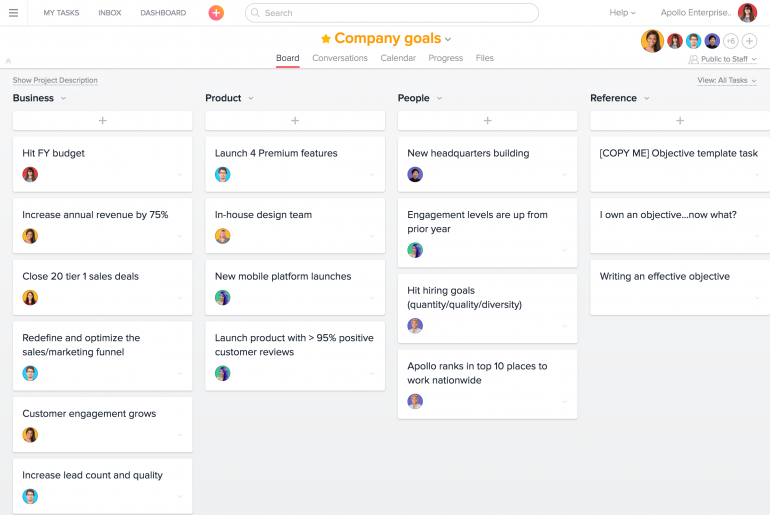Image resolution: width=770 pixels, height=515 pixels.
Task: Click the orange quick-add plus button
Action: tap(216, 13)
